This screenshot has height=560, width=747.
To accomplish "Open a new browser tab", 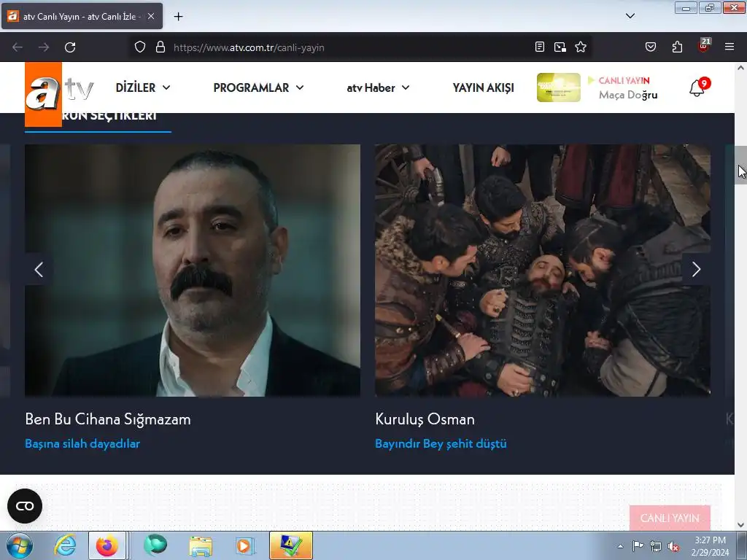I will coord(178,17).
